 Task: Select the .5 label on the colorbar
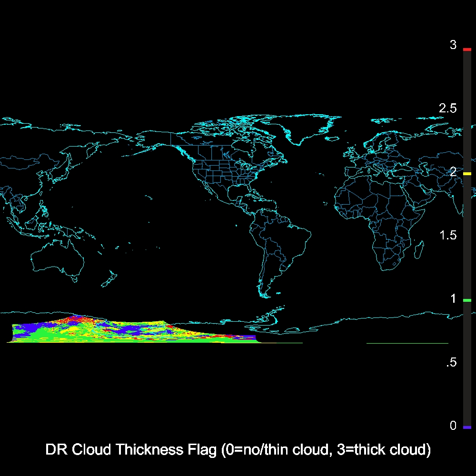tap(450, 363)
